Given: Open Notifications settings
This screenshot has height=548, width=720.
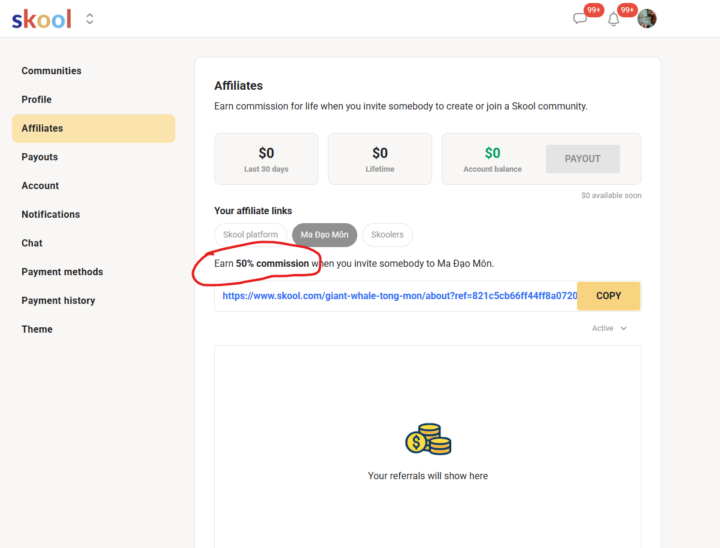Looking at the screenshot, I should [x=93, y=215].
